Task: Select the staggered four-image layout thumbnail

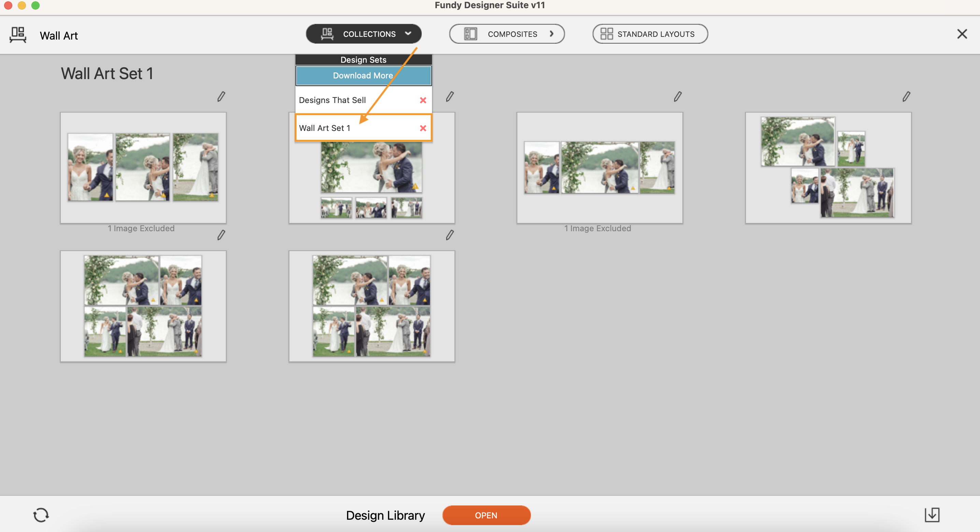Action: [x=828, y=167]
